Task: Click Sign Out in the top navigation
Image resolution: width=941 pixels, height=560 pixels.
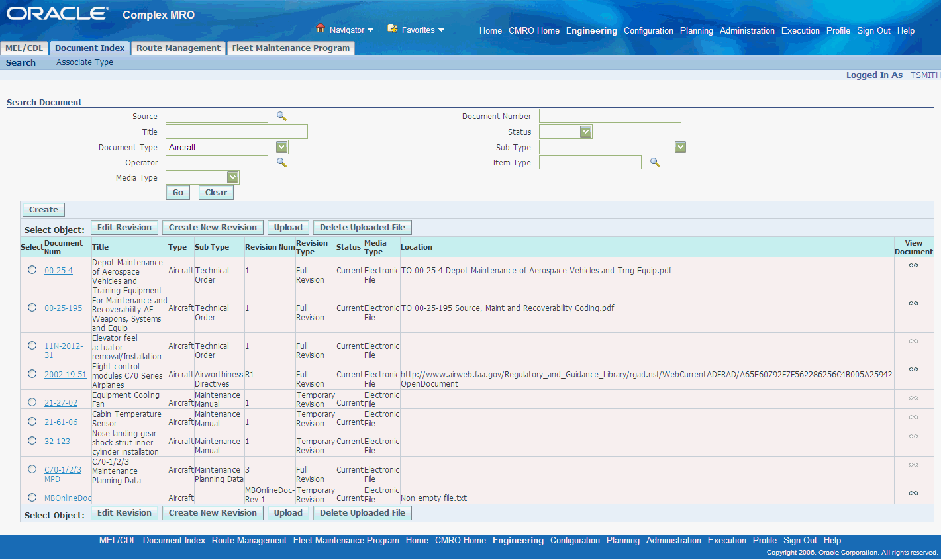Action: [x=873, y=30]
